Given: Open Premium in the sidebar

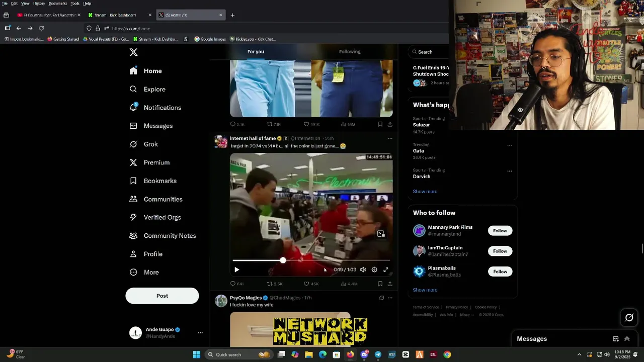Looking at the screenshot, I should pyautogui.click(x=149, y=162).
